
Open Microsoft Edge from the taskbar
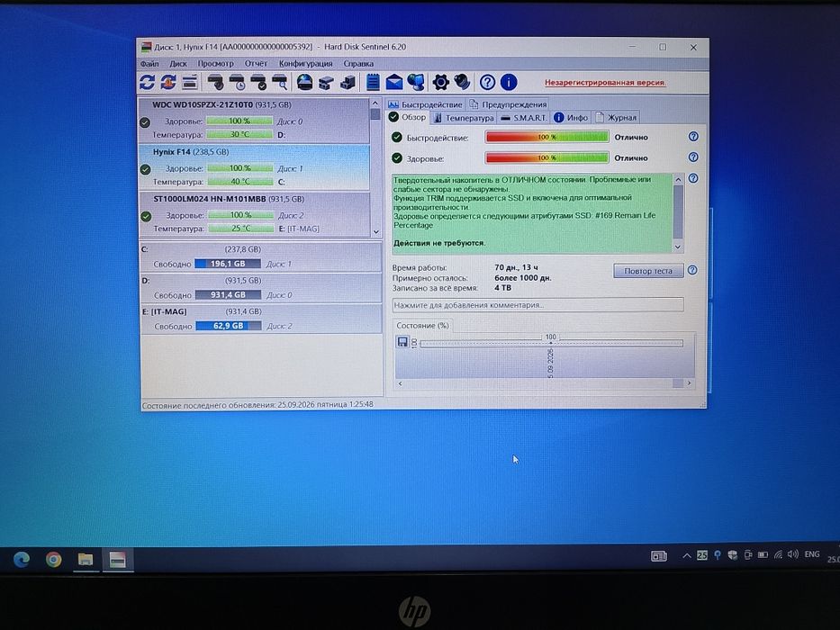(22, 559)
